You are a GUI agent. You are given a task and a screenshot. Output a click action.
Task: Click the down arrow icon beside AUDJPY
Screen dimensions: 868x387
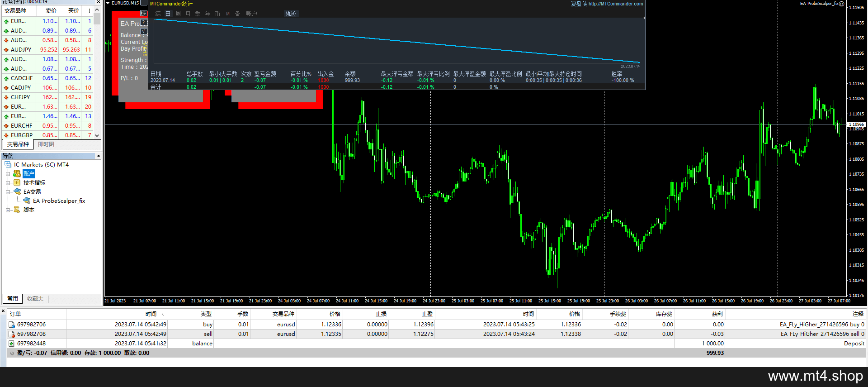click(6, 50)
